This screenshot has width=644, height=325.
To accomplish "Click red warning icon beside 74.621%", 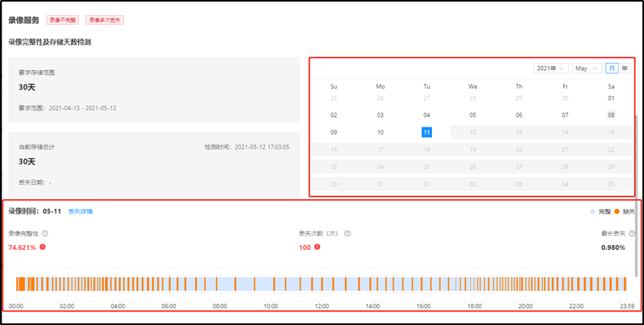I will 43,247.
